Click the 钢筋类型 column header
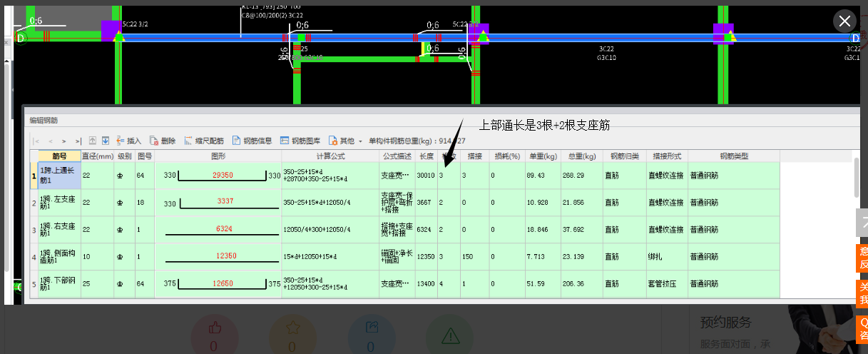The image size is (868, 354). tap(734, 156)
